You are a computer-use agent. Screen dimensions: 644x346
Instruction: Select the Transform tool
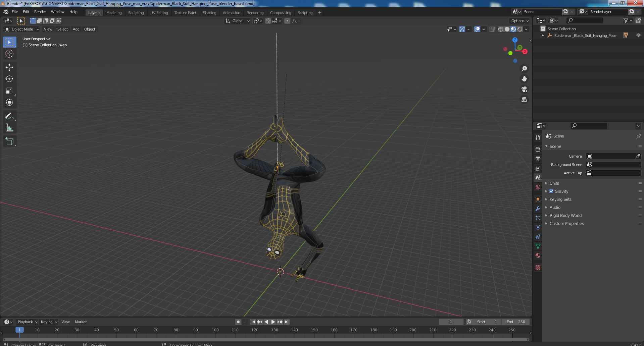9,103
